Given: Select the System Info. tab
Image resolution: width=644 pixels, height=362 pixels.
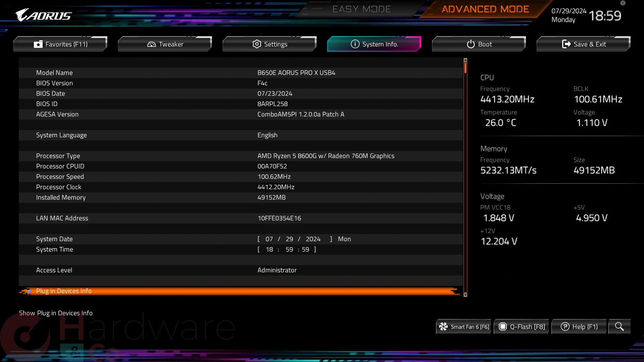Looking at the screenshot, I should (374, 44).
